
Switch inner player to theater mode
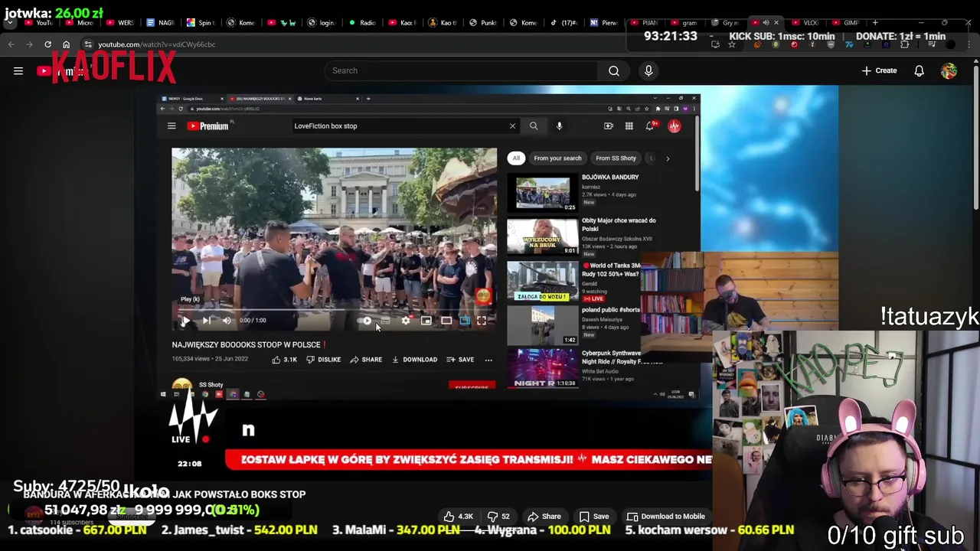click(446, 321)
